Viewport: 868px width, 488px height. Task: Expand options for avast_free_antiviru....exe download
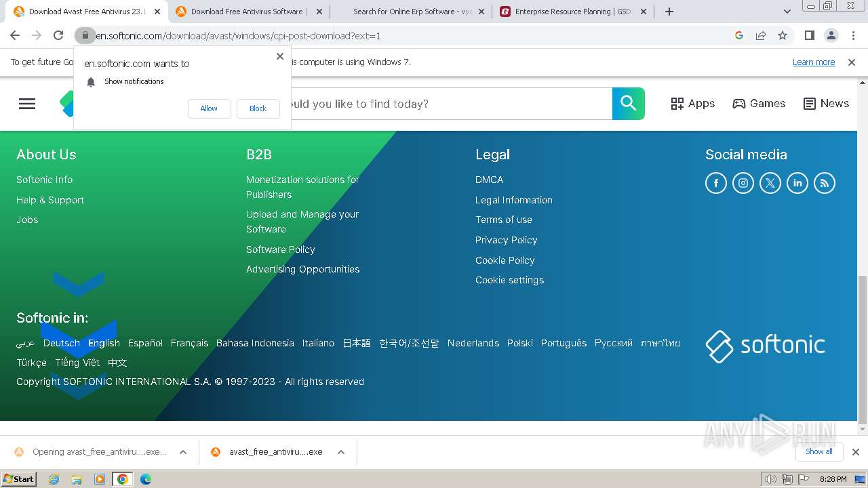[x=341, y=452]
